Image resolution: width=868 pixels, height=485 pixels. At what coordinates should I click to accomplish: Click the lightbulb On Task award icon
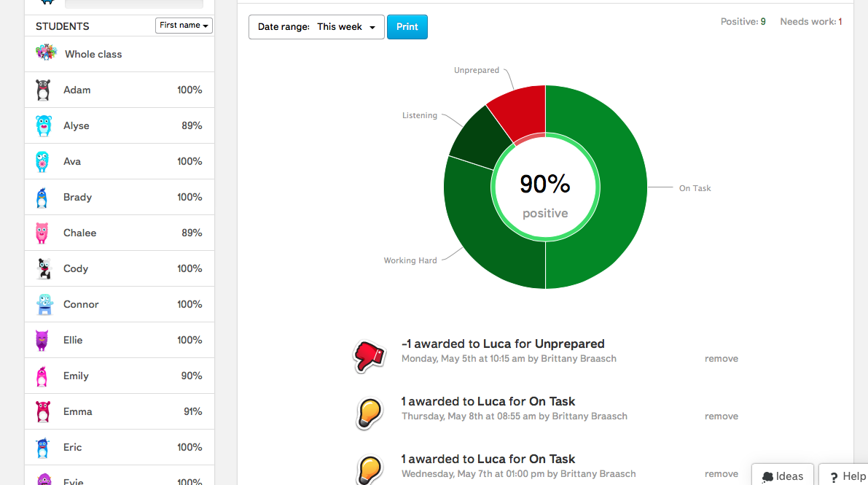click(x=370, y=413)
